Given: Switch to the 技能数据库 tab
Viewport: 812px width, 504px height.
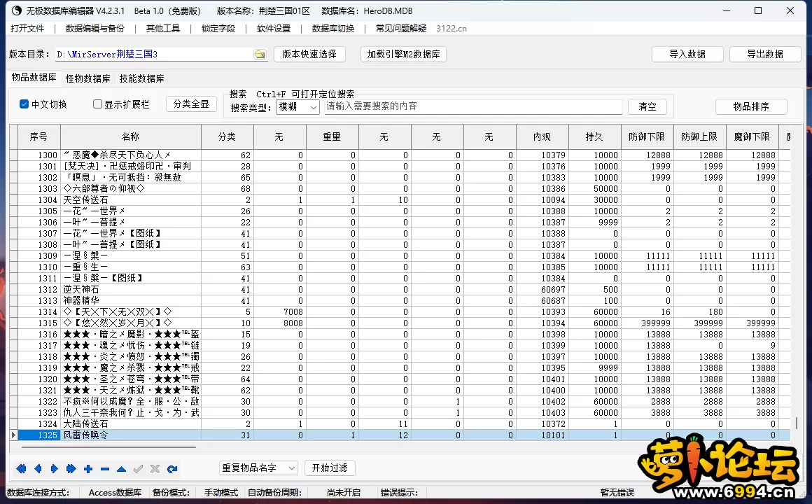Looking at the screenshot, I should pos(142,78).
